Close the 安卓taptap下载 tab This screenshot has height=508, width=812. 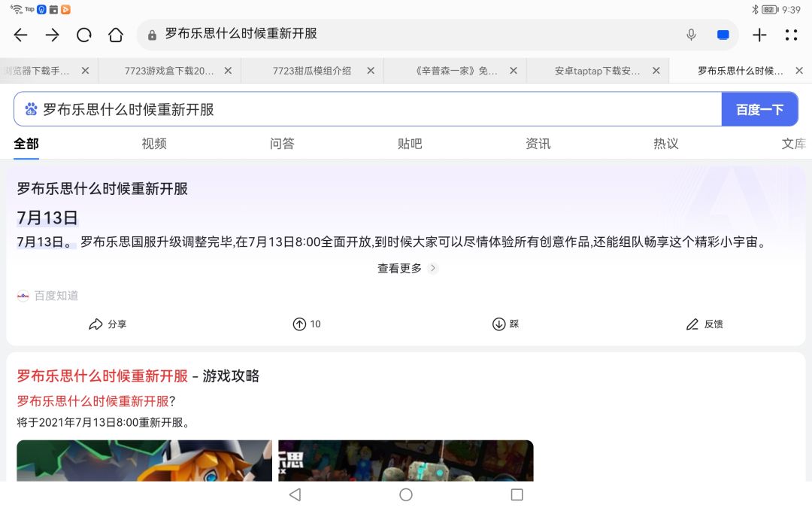pyautogui.click(x=656, y=71)
